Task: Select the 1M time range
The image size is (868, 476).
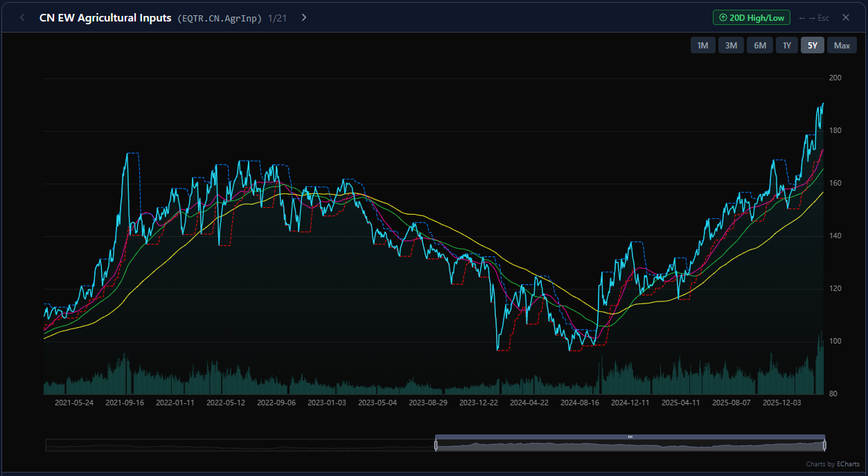Action: (x=702, y=45)
